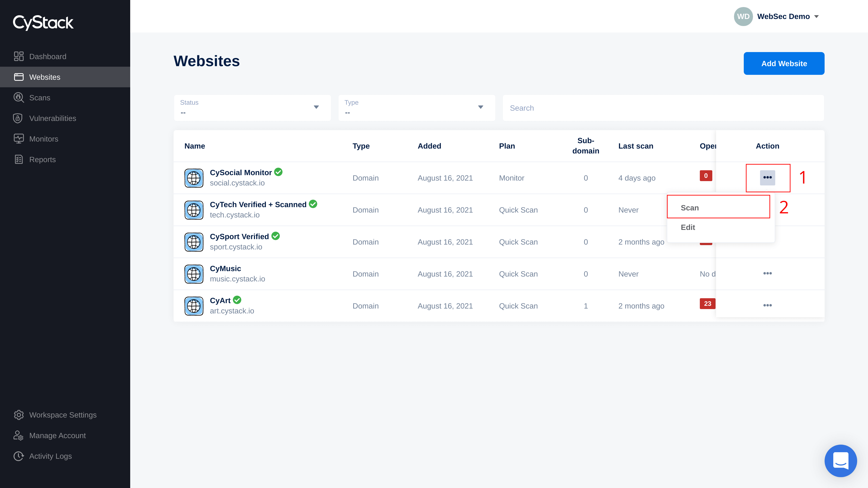Click art.cystack.io domain text
Viewport: 868px width, 488px height.
click(x=232, y=311)
